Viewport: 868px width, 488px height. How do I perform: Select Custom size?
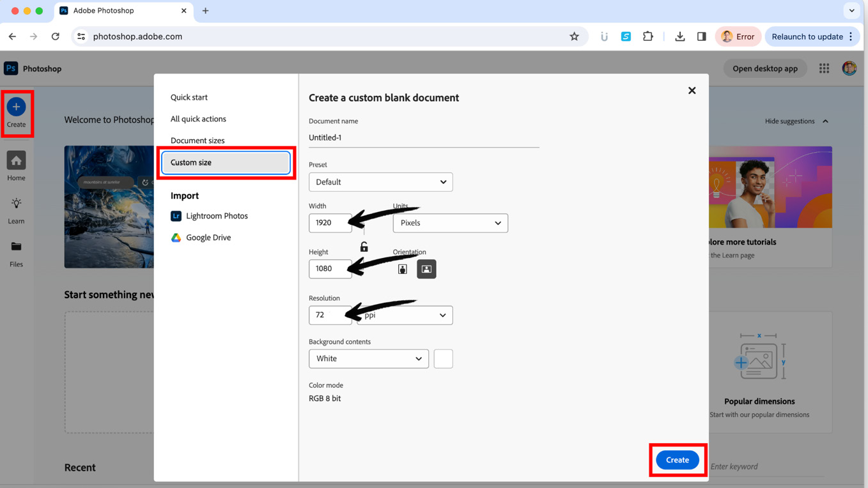(226, 163)
